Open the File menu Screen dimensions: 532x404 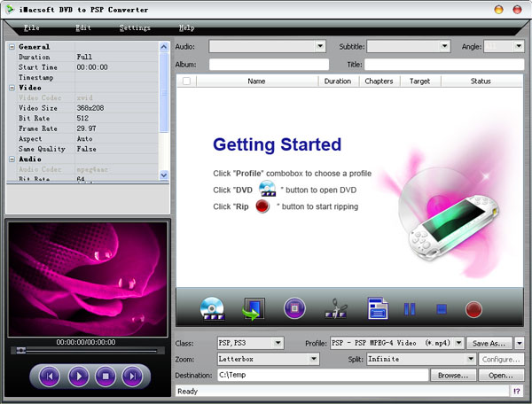coord(32,27)
